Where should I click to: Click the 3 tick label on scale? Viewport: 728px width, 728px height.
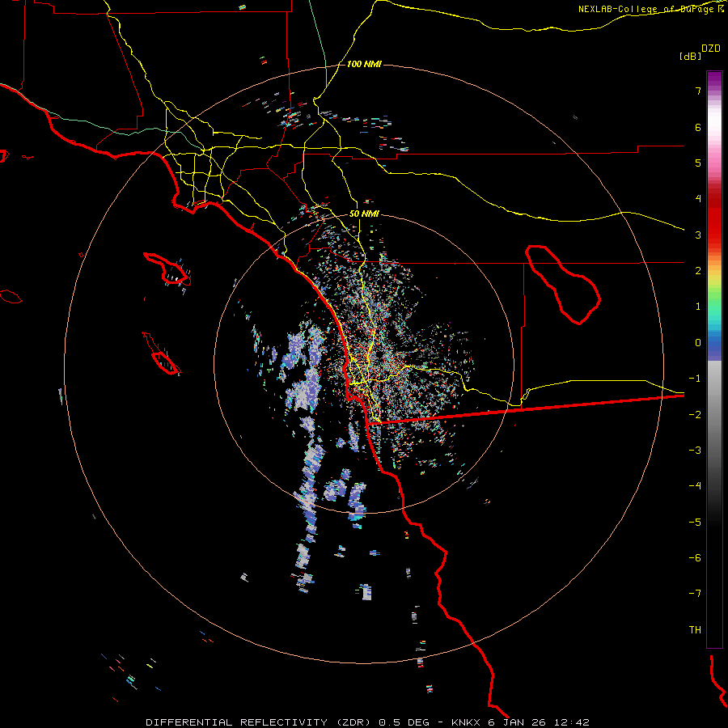pyautogui.click(x=698, y=235)
